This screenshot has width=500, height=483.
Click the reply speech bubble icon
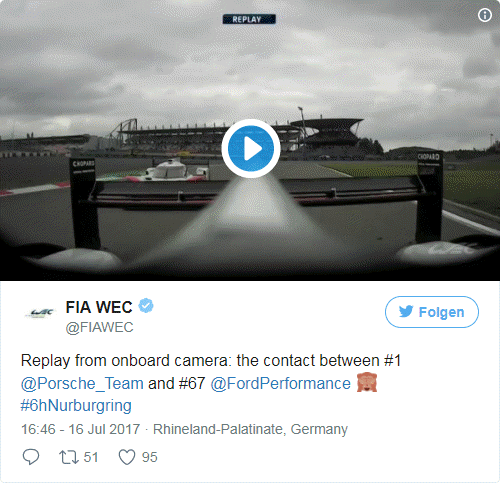(x=31, y=457)
